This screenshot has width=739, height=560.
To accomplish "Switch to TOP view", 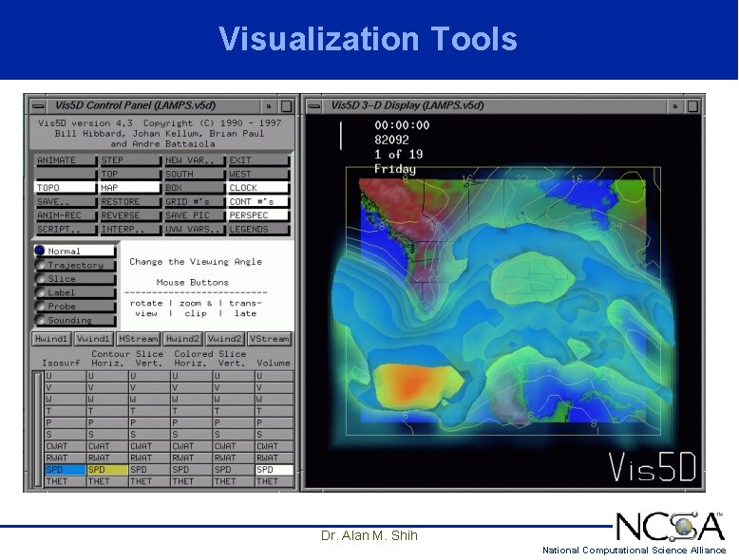I will click(x=129, y=175).
